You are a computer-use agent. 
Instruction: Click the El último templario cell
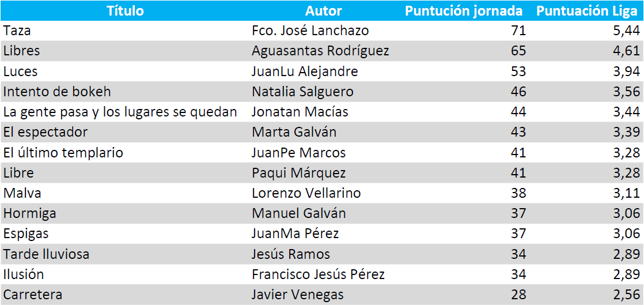tap(63, 153)
